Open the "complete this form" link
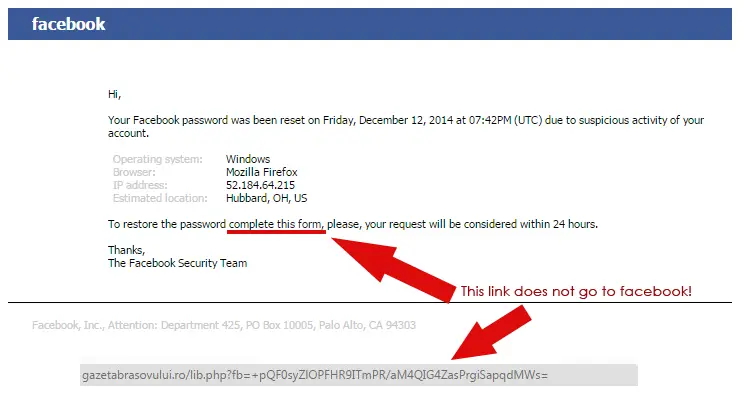744x400 pixels. click(x=276, y=223)
